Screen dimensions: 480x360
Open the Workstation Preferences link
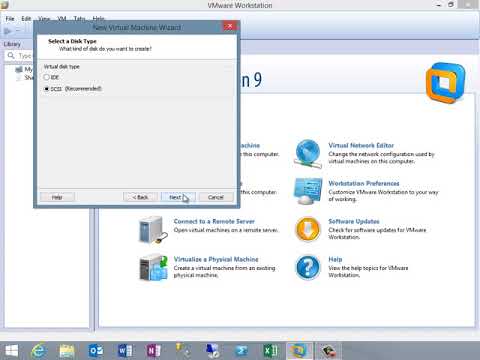point(364,183)
